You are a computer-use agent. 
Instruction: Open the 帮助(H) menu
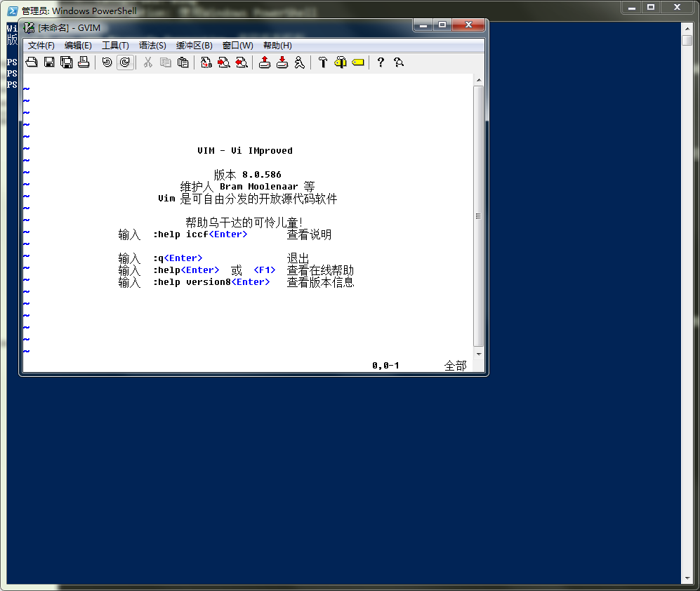point(277,46)
